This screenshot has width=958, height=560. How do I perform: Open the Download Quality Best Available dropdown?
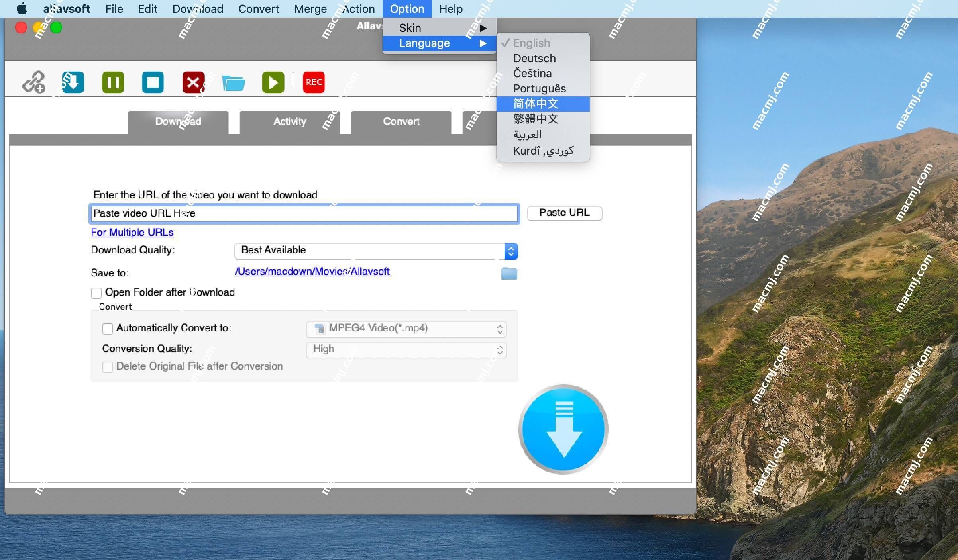point(376,251)
